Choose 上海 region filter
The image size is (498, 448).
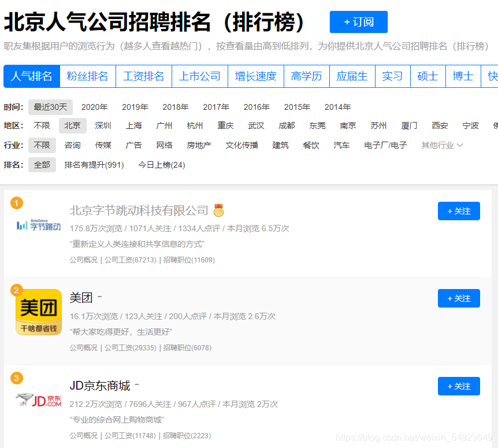tap(133, 125)
